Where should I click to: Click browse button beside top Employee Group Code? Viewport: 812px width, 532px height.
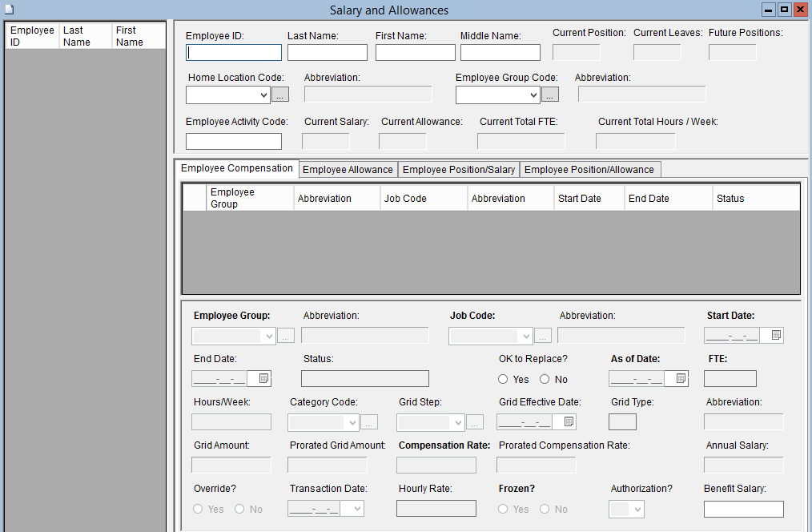(x=549, y=95)
